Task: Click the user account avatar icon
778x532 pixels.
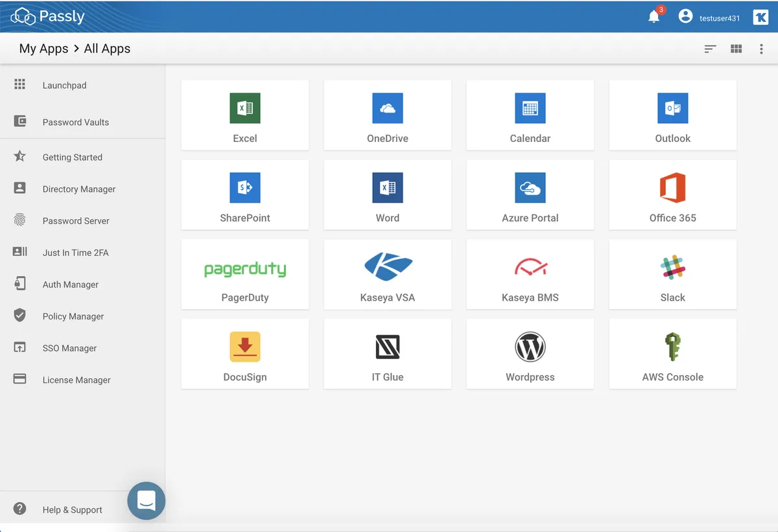Action: pyautogui.click(x=685, y=16)
